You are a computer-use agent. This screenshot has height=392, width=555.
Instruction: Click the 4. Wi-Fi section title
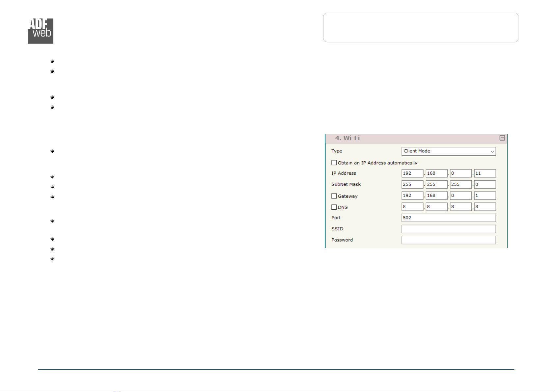pyautogui.click(x=347, y=138)
